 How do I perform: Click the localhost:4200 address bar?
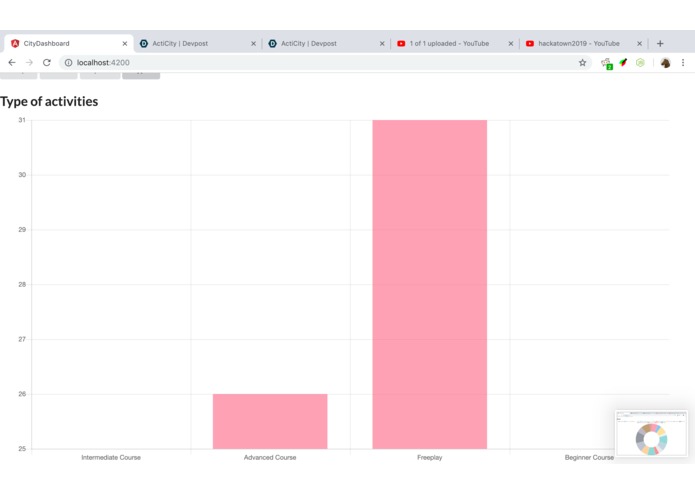(326, 63)
